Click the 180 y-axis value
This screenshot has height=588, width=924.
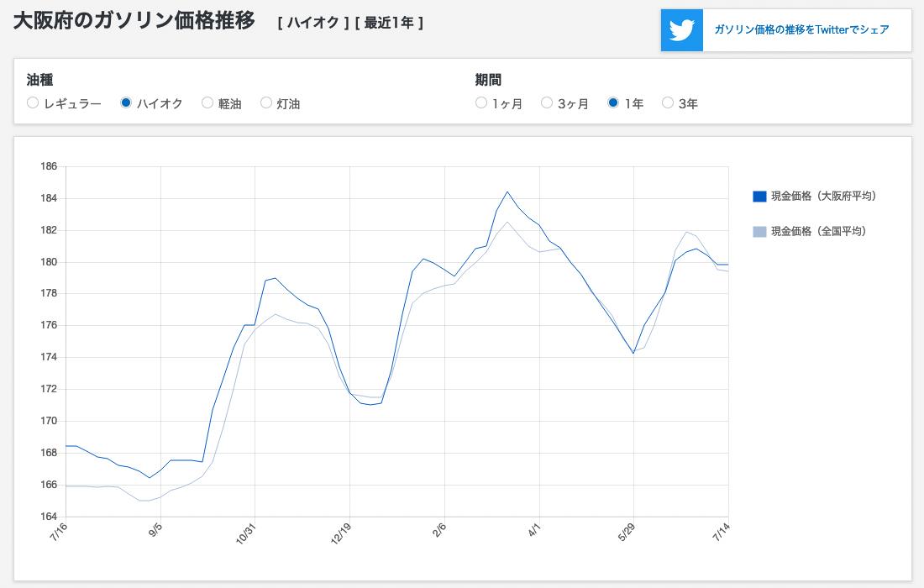tap(49, 262)
